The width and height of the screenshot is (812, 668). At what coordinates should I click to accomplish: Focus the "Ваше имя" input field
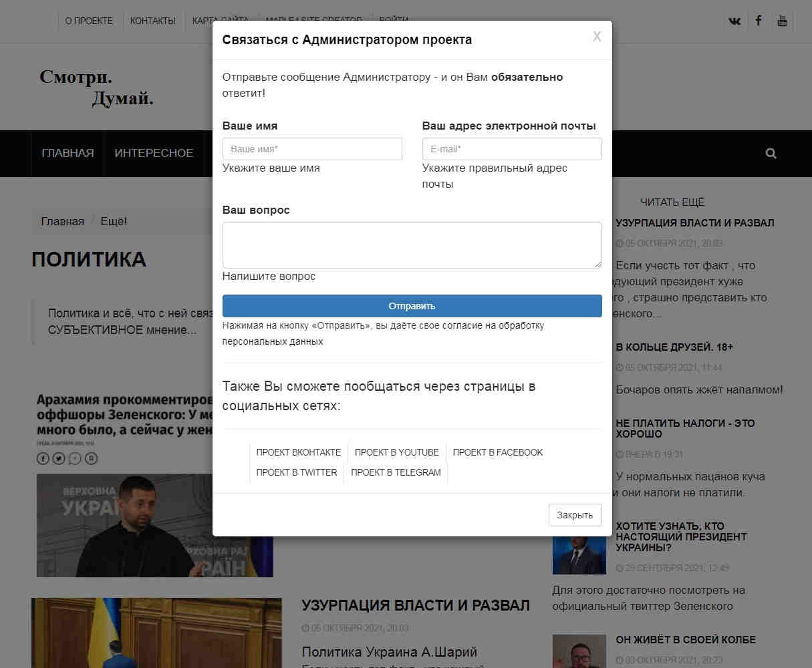pyautogui.click(x=312, y=149)
